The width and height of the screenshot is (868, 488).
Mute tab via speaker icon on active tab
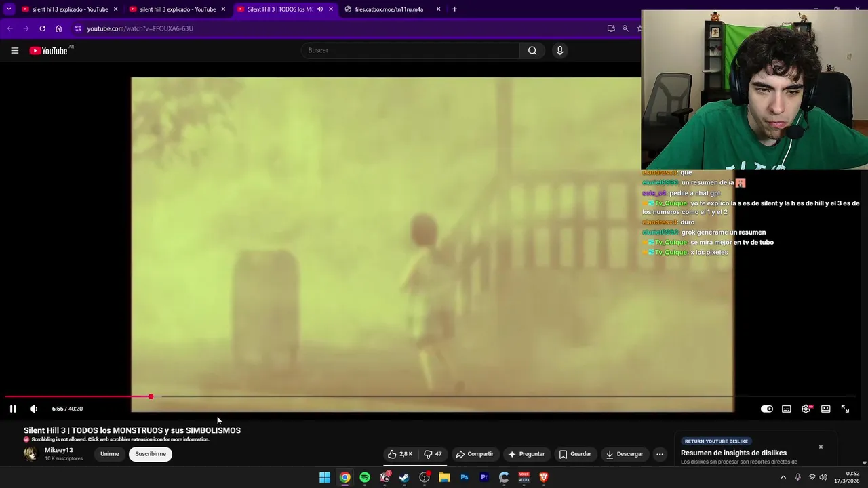[x=320, y=9]
